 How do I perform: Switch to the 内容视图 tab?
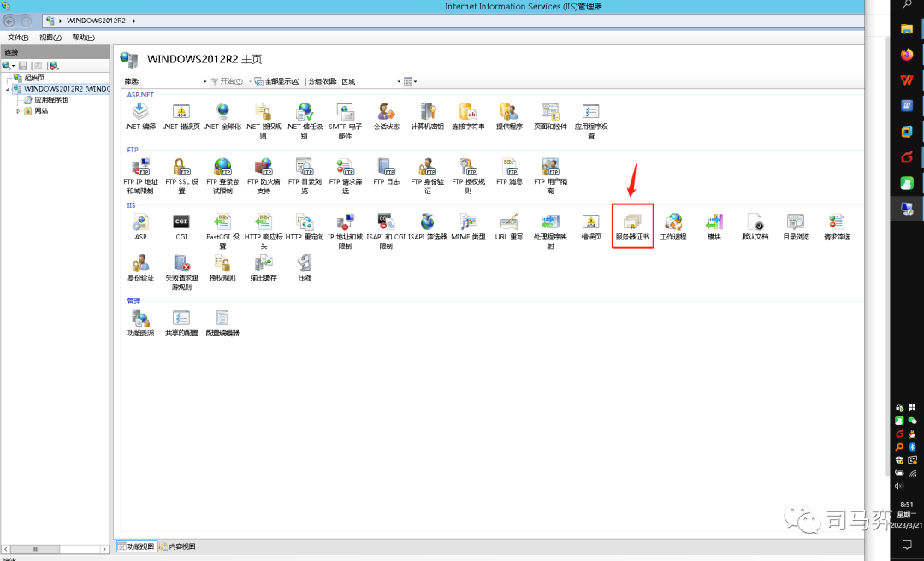pos(177,546)
